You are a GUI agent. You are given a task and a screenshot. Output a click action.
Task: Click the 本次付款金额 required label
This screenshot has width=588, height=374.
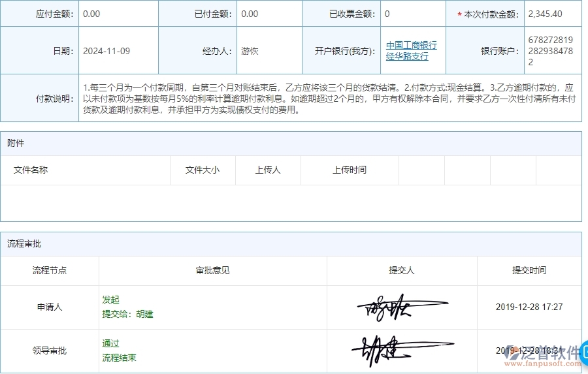click(x=488, y=14)
